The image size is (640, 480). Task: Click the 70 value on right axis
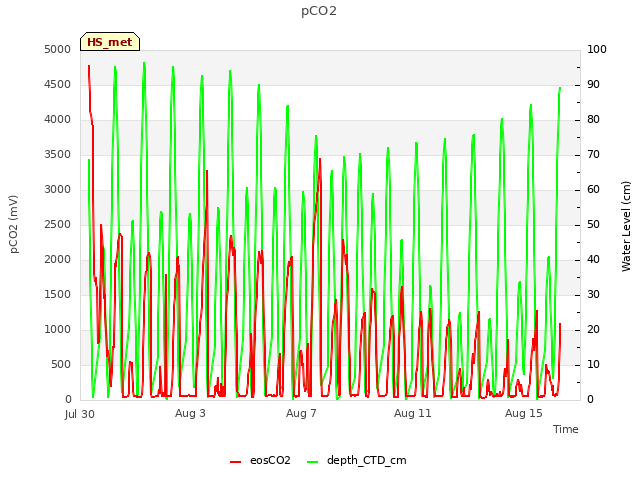point(593,155)
